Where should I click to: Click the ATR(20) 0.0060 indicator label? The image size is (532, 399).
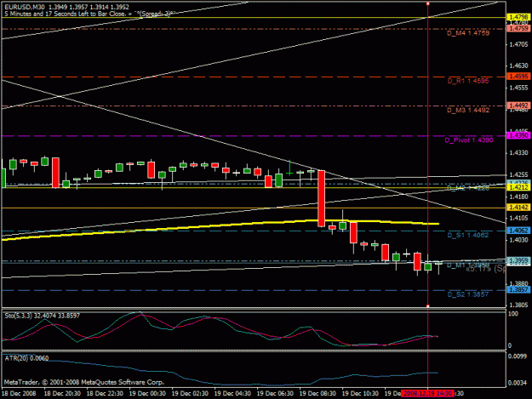(26, 358)
